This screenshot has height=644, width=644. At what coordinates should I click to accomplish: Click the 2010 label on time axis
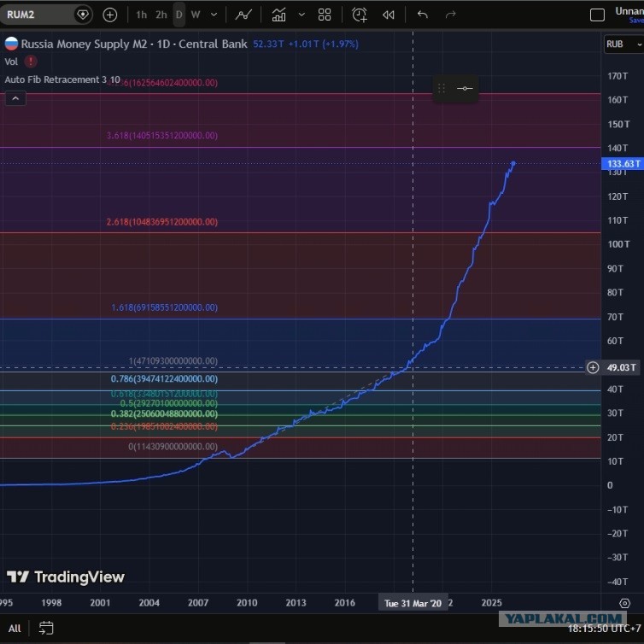(x=247, y=602)
